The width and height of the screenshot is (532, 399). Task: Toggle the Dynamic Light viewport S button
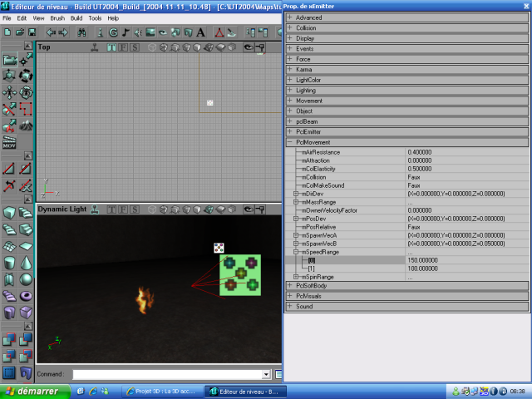click(135, 209)
